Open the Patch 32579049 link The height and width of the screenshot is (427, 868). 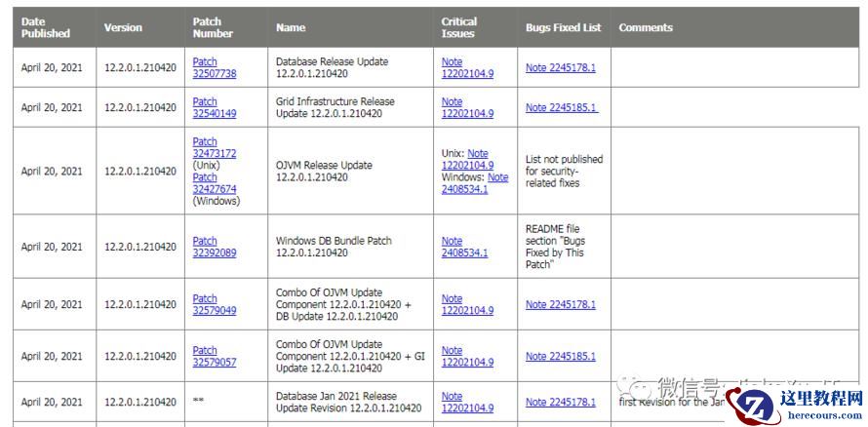click(215, 304)
